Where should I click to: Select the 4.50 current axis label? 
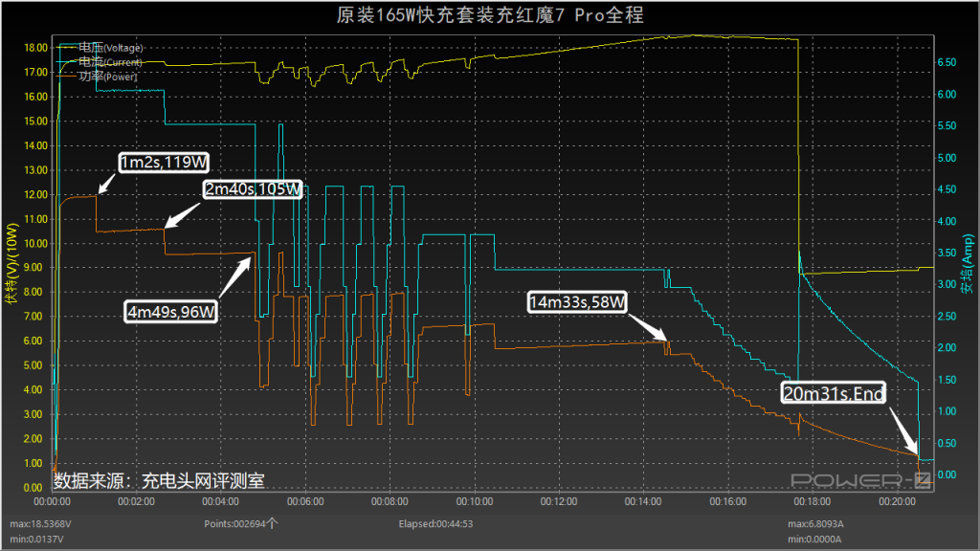coord(947,189)
